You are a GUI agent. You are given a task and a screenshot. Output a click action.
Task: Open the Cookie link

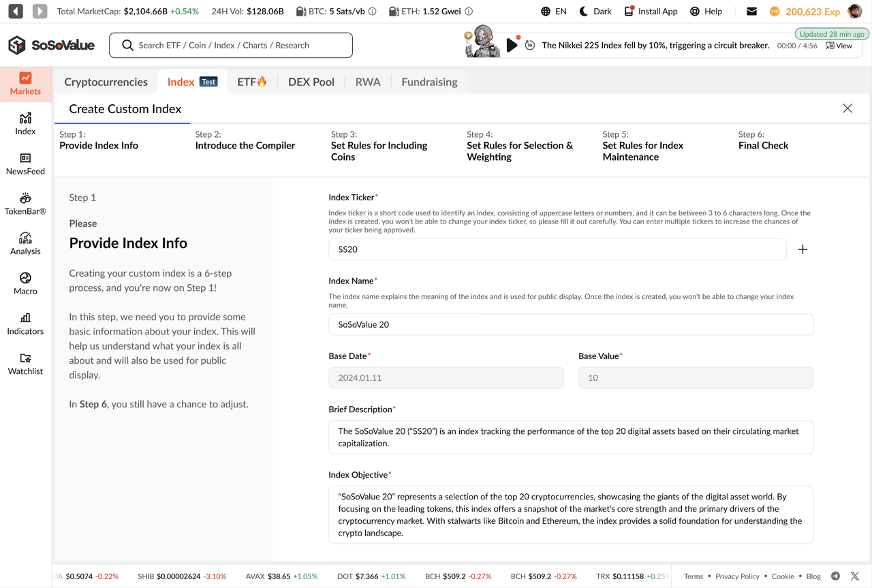click(783, 576)
